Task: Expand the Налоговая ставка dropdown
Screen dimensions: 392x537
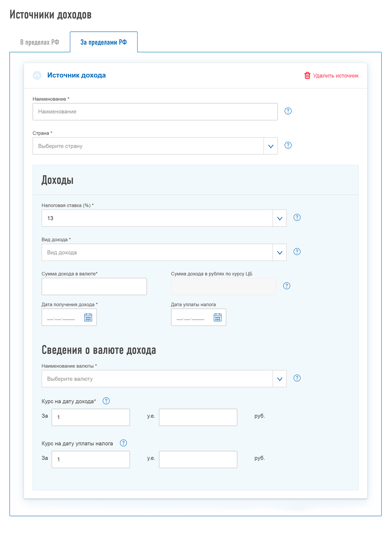Action: point(280,218)
